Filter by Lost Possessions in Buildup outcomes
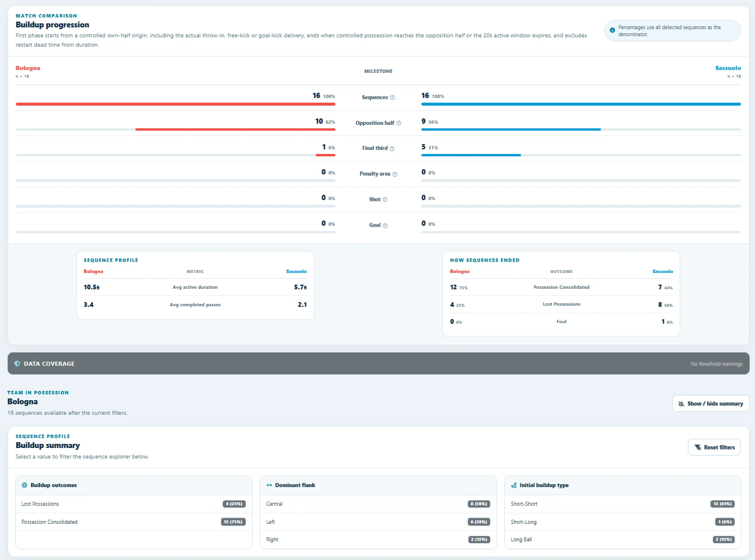The height and width of the screenshot is (560, 755). tap(134, 504)
